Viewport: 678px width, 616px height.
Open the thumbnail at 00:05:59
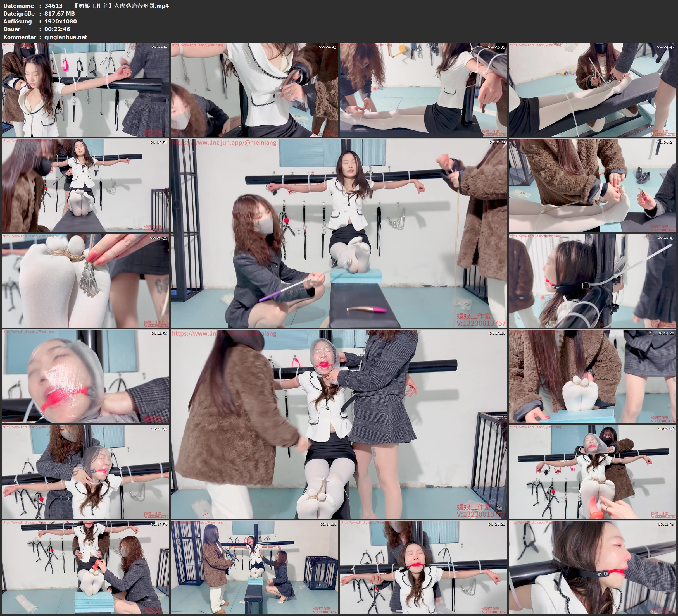(x=85, y=185)
